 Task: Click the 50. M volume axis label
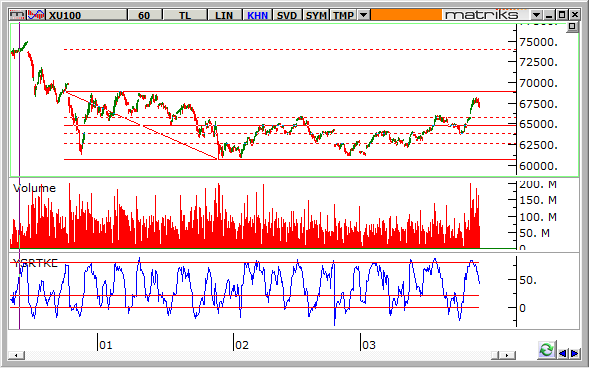tap(535, 233)
